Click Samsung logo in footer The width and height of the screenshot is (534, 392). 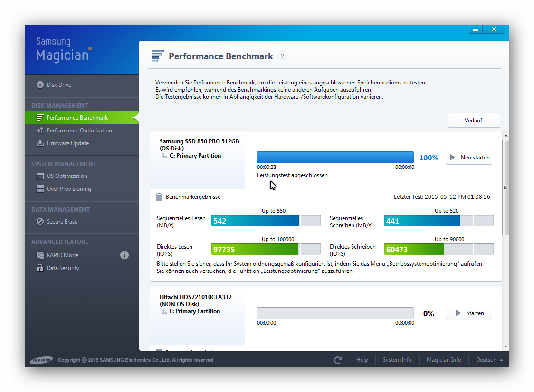(x=41, y=360)
